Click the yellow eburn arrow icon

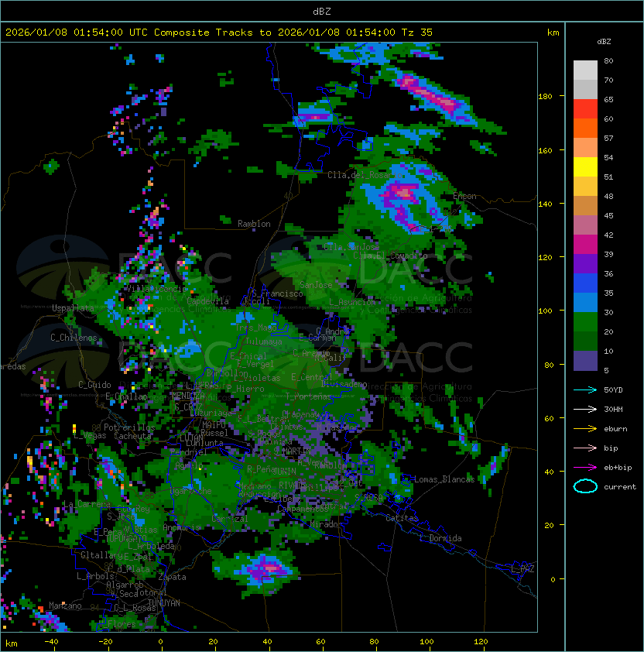[x=585, y=429]
